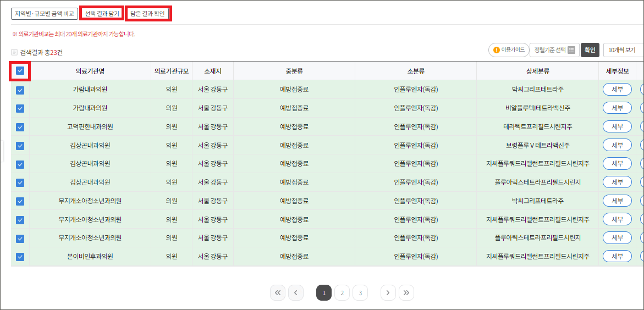Click the 의료기관규모 column header
The image size is (644, 310).
click(171, 71)
